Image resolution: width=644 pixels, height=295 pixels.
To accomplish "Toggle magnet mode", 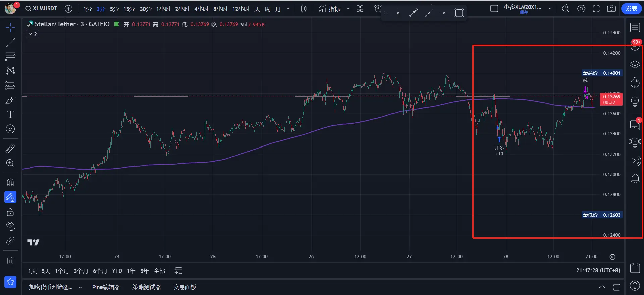I will 10,182.
